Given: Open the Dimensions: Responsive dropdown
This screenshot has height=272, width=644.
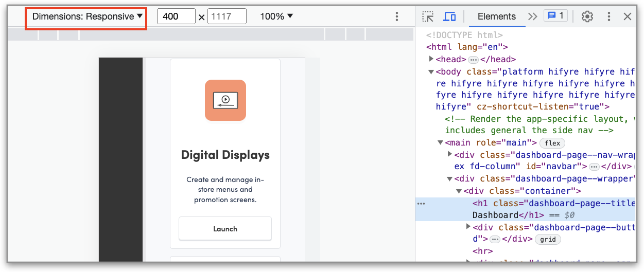Looking at the screenshot, I should [x=87, y=16].
